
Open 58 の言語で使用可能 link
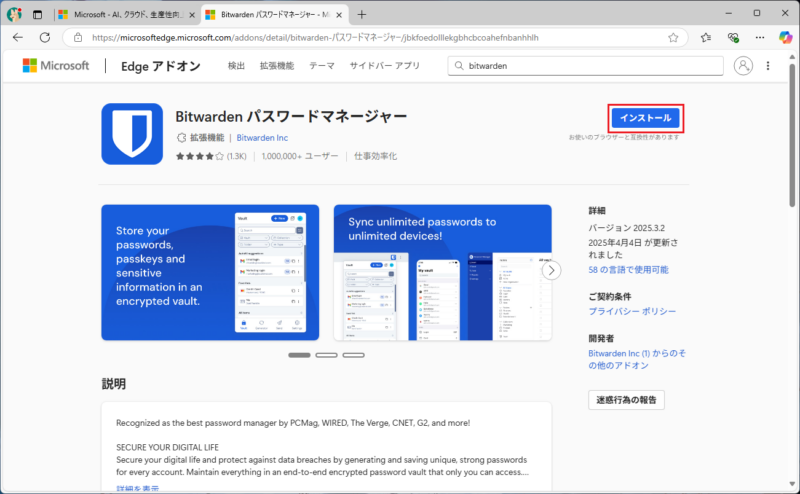(628, 269)
